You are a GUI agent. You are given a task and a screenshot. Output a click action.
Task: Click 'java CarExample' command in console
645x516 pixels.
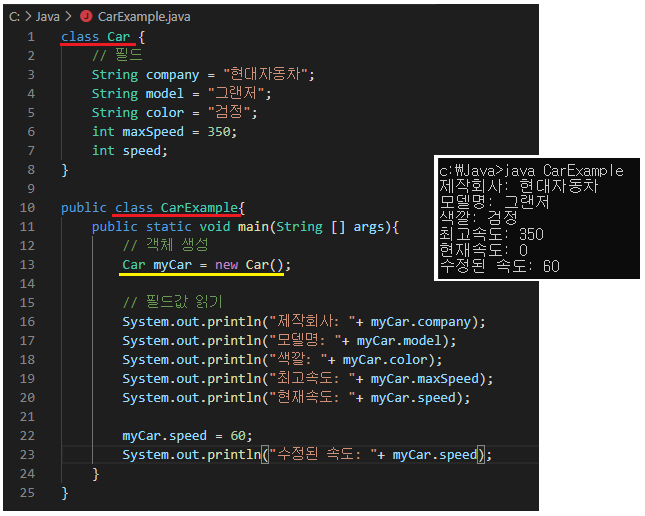(x=564, y=171)
